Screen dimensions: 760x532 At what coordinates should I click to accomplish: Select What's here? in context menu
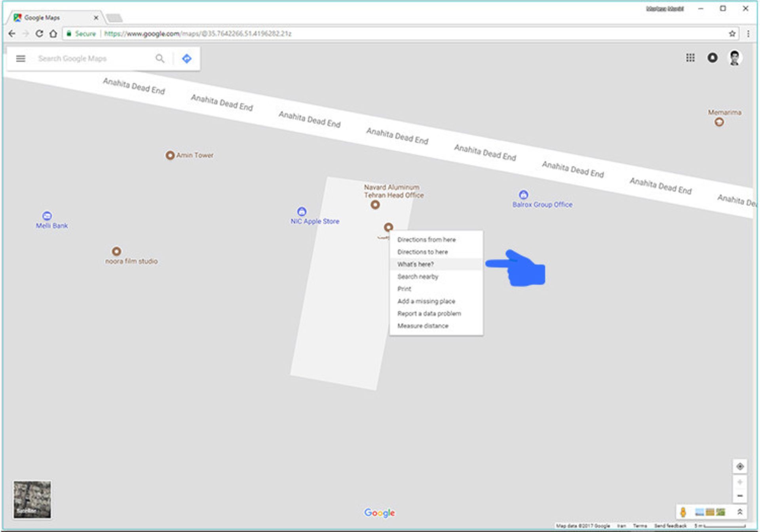pyautogui.click(x=436, y=264)
